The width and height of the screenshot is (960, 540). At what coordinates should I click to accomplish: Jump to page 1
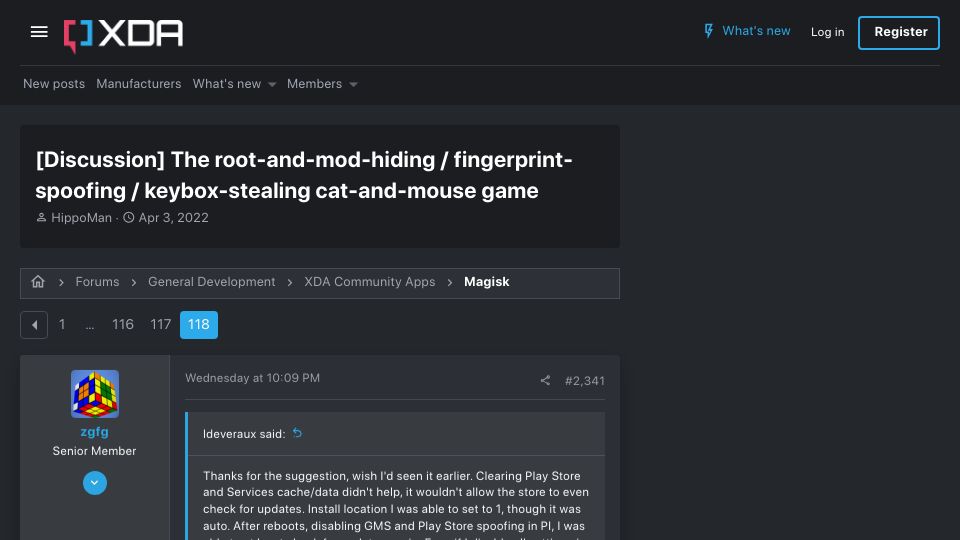(62, 324)
